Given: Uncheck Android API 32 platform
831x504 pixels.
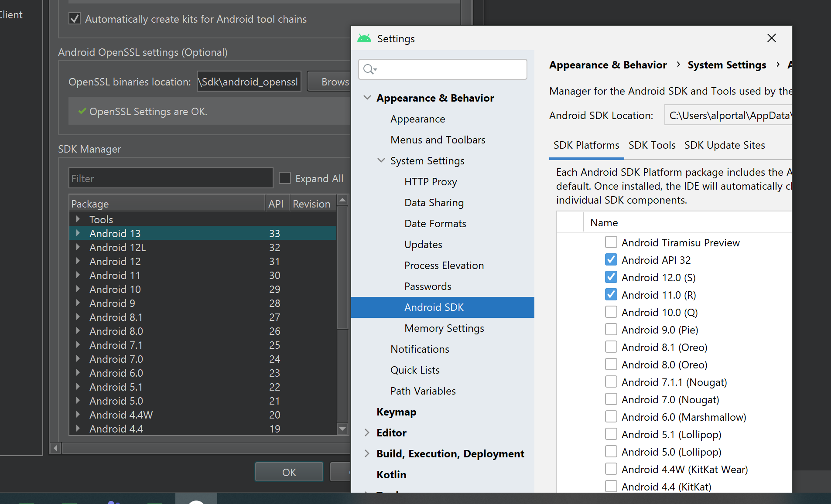Looking at the screenshot, I should 611,259.
